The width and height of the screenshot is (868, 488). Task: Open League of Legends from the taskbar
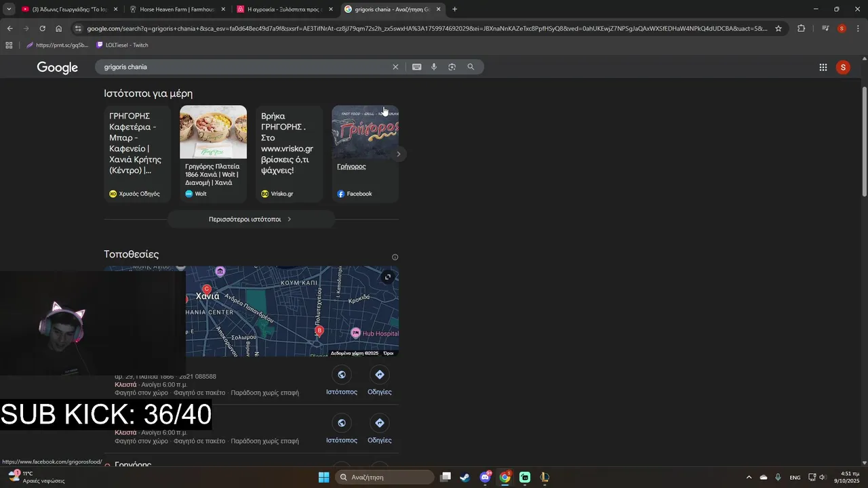(x=545, y=477)
